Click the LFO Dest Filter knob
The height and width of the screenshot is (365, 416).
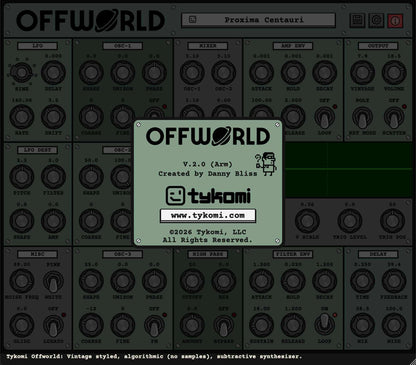click(53, 177)
